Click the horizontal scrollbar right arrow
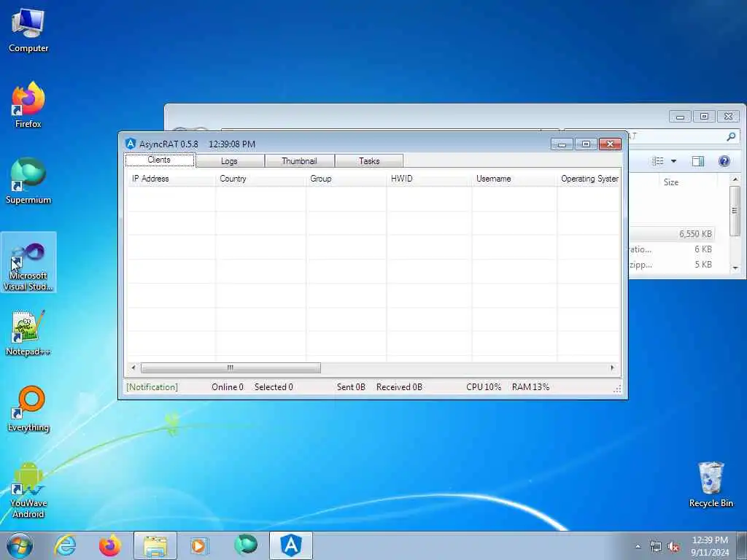The width and height of the screenshot is (747, 560). [x=613, y=367]
